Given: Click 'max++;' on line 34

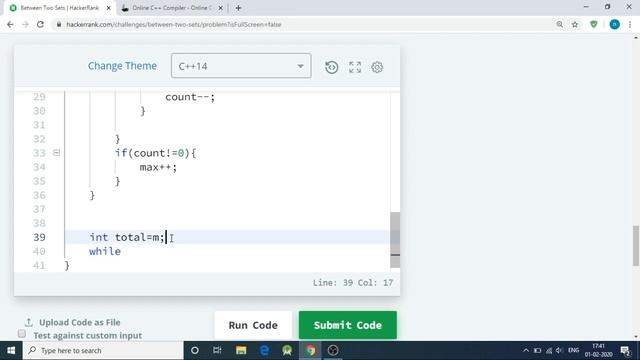Looking at the screenshot, I should pyautogui.click(x=158, y=167).
